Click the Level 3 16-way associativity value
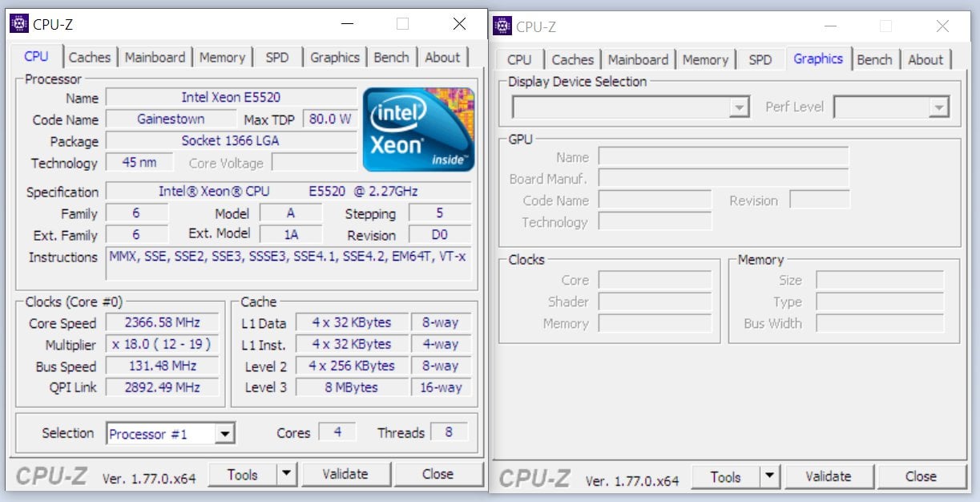The width and height of the screenshot is (980, 502). pos(441,387)
